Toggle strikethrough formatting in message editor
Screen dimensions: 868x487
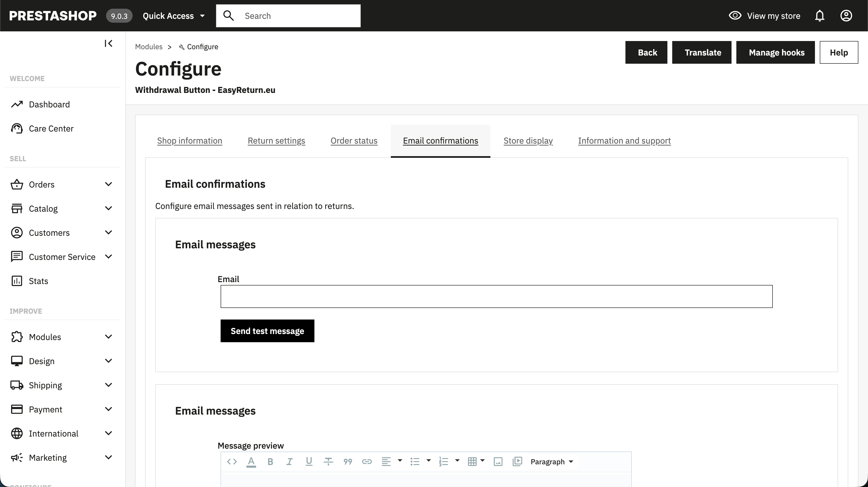coord(328,461)
